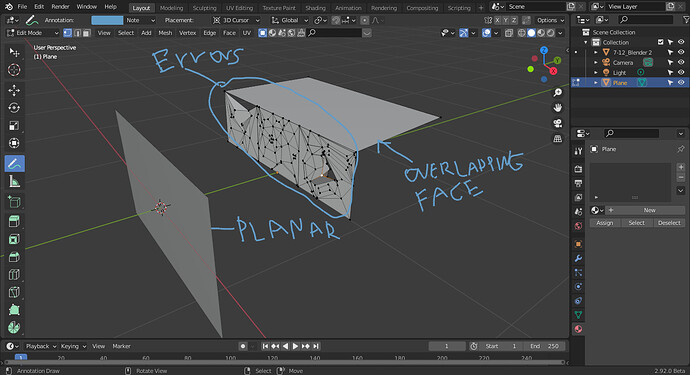Image resolution: width=690 pixels, height=375 pixels.
Task: Open the Render menu
Action: pos(60,7)
